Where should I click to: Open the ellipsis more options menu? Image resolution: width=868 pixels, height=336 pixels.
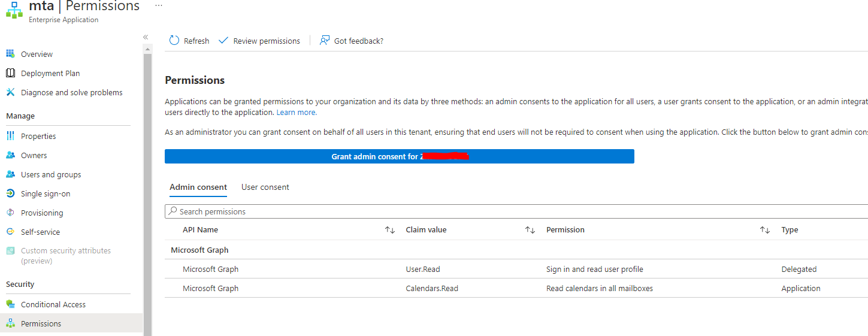158,5
